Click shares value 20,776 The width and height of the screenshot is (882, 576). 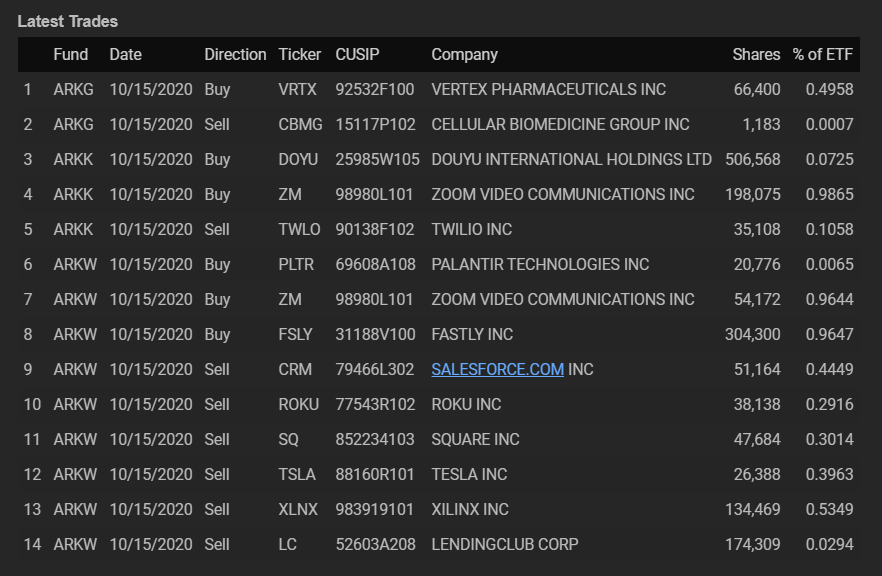(x=757, y=264)
